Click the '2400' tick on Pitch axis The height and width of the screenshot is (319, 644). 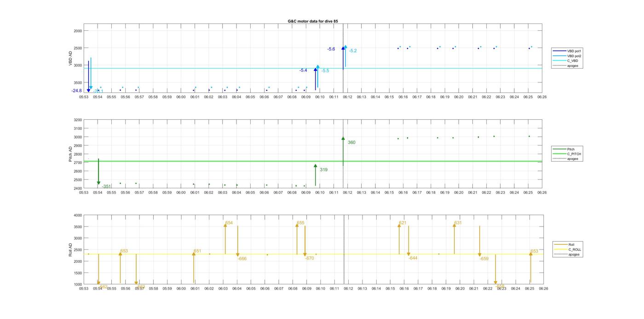(78, 189)
